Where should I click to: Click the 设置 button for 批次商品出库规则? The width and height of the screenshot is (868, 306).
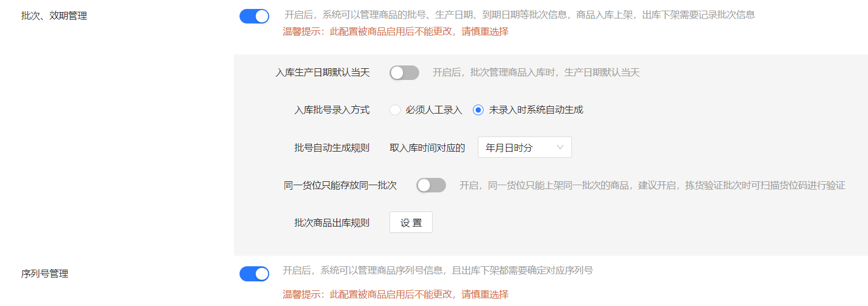[411, 222]
